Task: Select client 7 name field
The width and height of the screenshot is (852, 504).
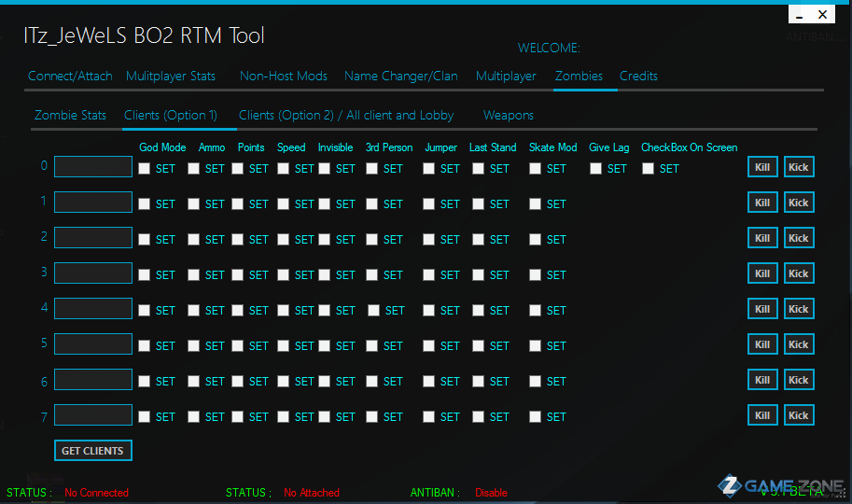Action: 93,414
